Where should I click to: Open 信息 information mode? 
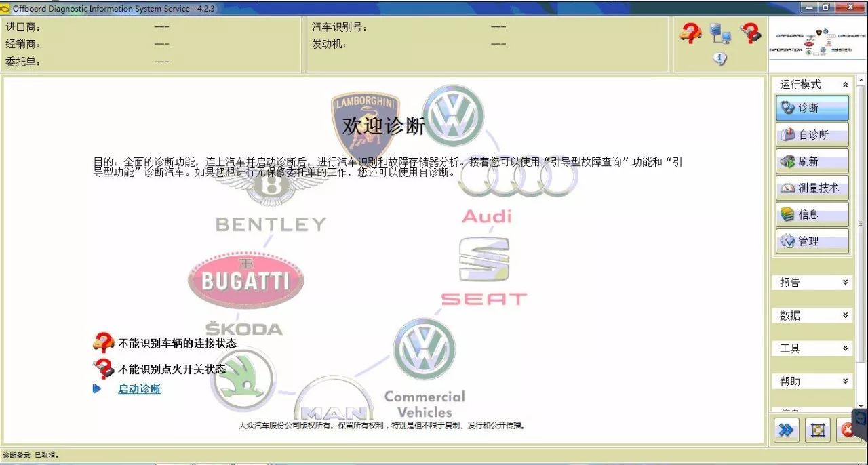pos(812,214)
